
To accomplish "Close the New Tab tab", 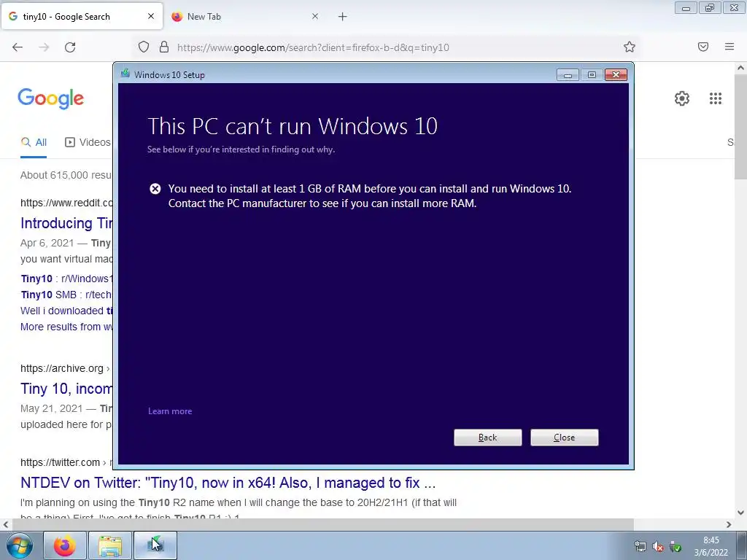I will (315, 16).
